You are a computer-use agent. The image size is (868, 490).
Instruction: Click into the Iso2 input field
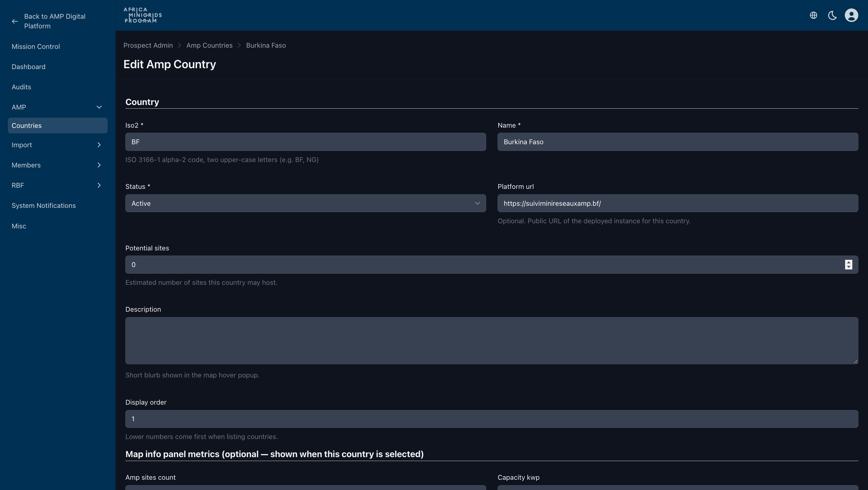[305, 142]
